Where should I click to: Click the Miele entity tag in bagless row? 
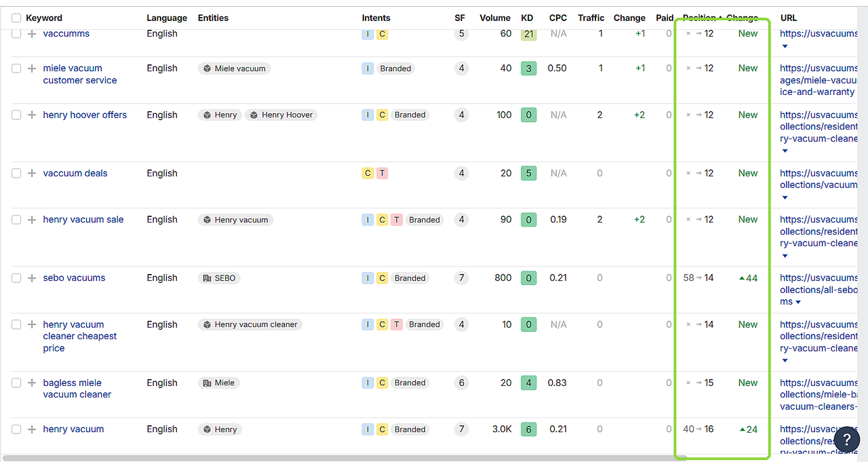click(219, 383)
